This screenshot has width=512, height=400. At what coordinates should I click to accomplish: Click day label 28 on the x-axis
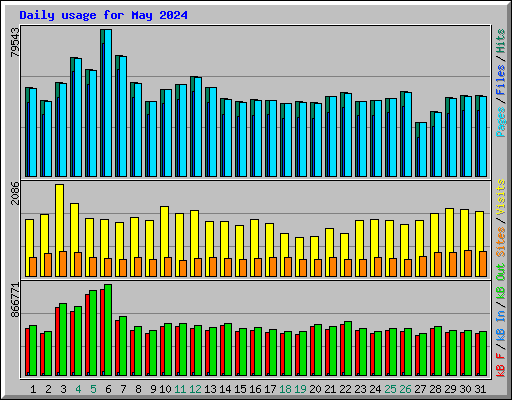click(x=435, y=389)
